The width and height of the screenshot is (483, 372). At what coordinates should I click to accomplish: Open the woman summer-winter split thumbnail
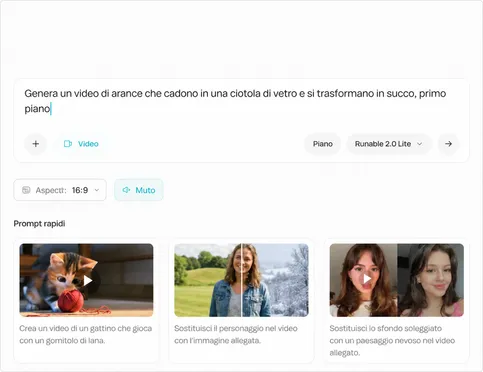click(x=241, y=280)
